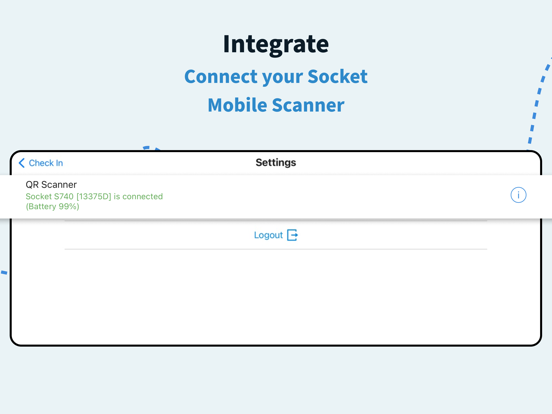Viewport: 552px width, 414px height.
Task: Click the '(Battery 99%)' status text
Action: point(52,206)
